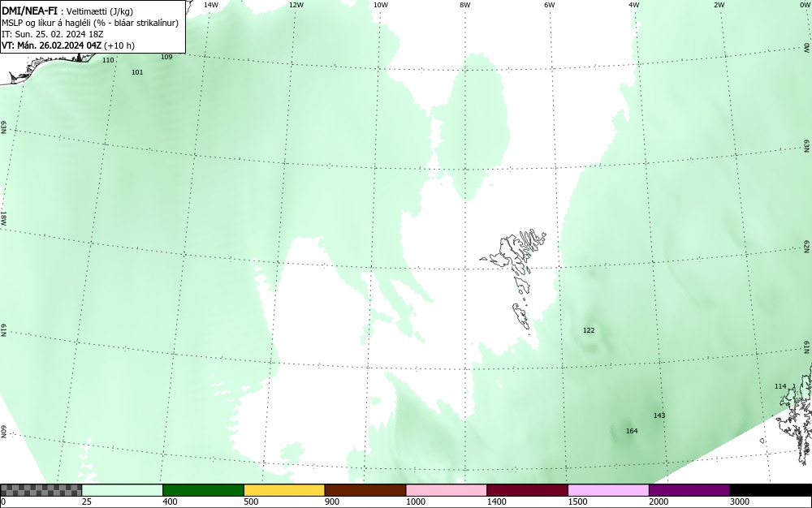The height and width of the screenshot is (508, 812).
Task: Click the value label 114
Action: [x=780, y=386]
